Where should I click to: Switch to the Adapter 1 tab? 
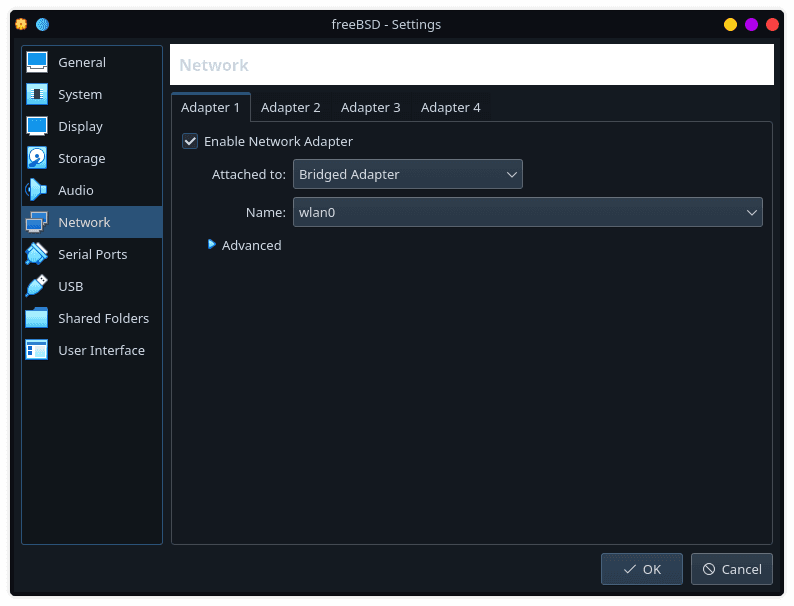[x=210, y=107]
